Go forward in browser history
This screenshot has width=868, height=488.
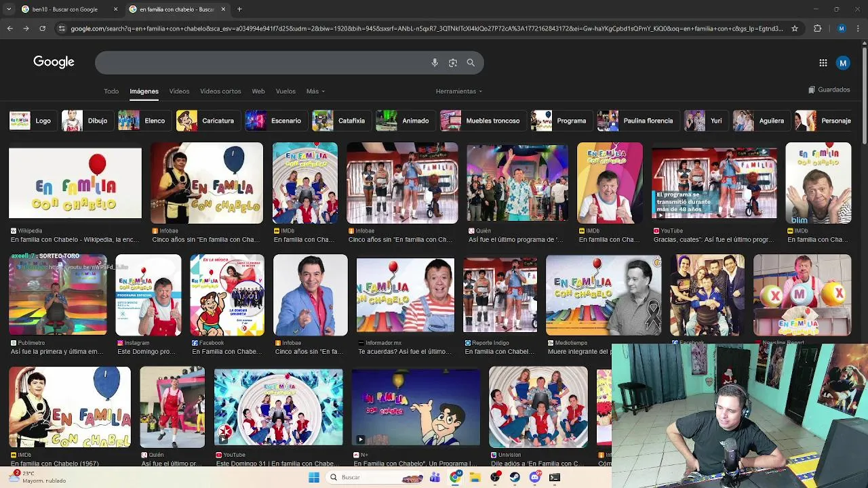pyautogui.click(x=26, y=28)
